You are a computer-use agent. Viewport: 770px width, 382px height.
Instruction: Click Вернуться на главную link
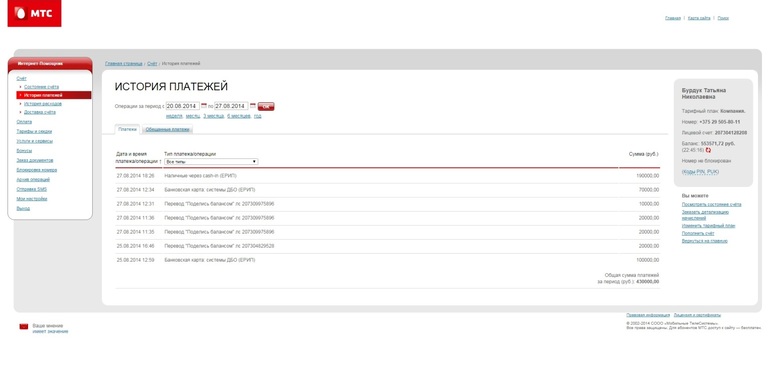705,241
